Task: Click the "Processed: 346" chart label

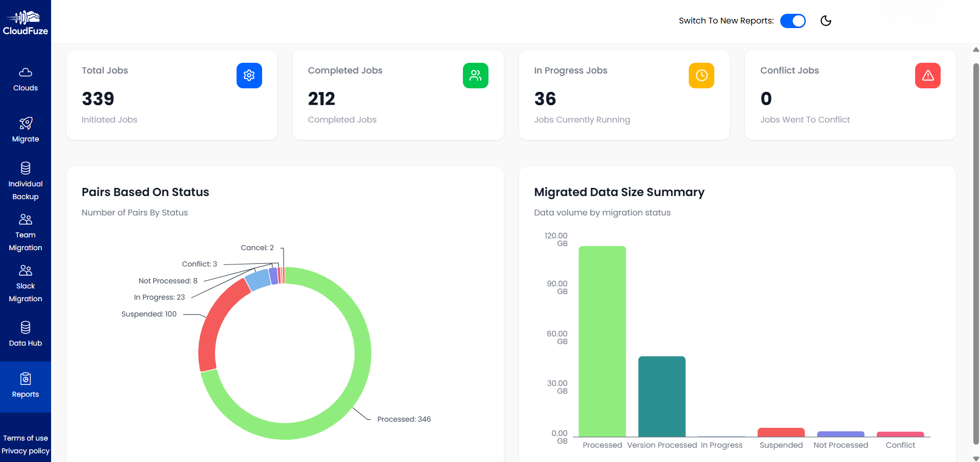Action: (404, 419)
